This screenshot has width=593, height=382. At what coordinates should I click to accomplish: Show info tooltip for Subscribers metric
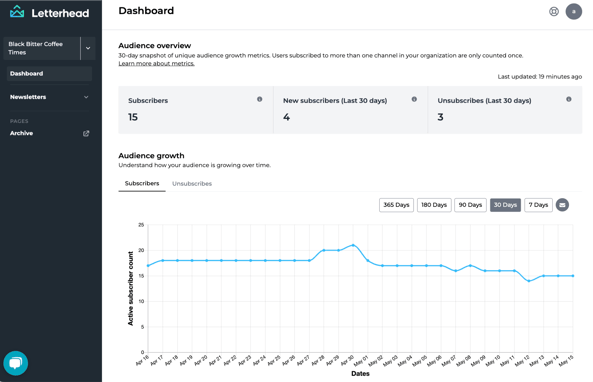(259, 99)
